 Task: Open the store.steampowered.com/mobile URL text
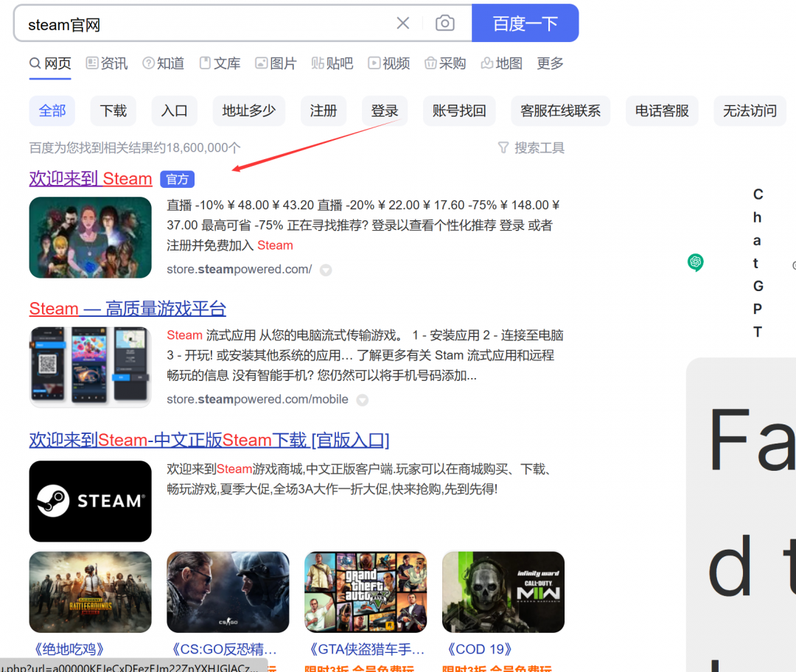coord(257,399)
